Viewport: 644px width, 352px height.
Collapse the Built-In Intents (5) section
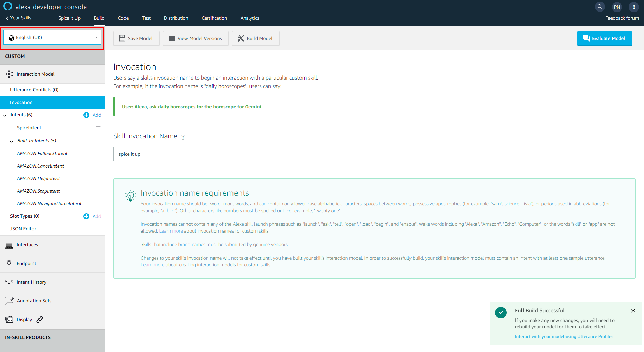(12, 141)
